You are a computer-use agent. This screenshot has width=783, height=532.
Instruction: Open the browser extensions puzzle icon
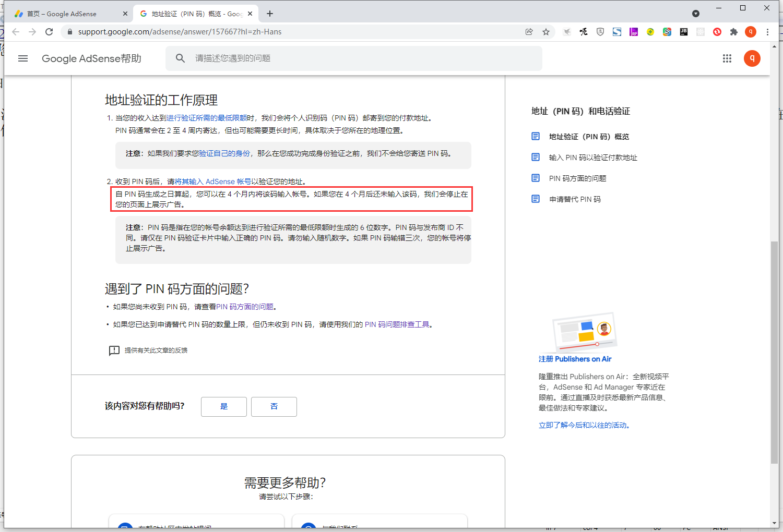point(734,32)
